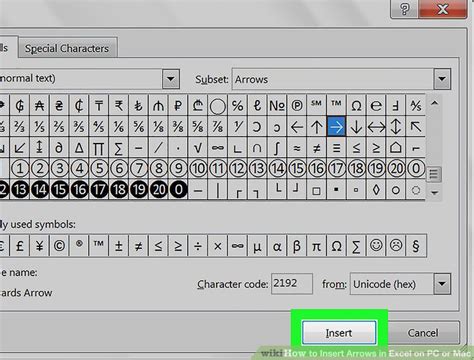Pick the ruble sign ₽
This screenshot has height=360, width=474.
click(178, 106)
